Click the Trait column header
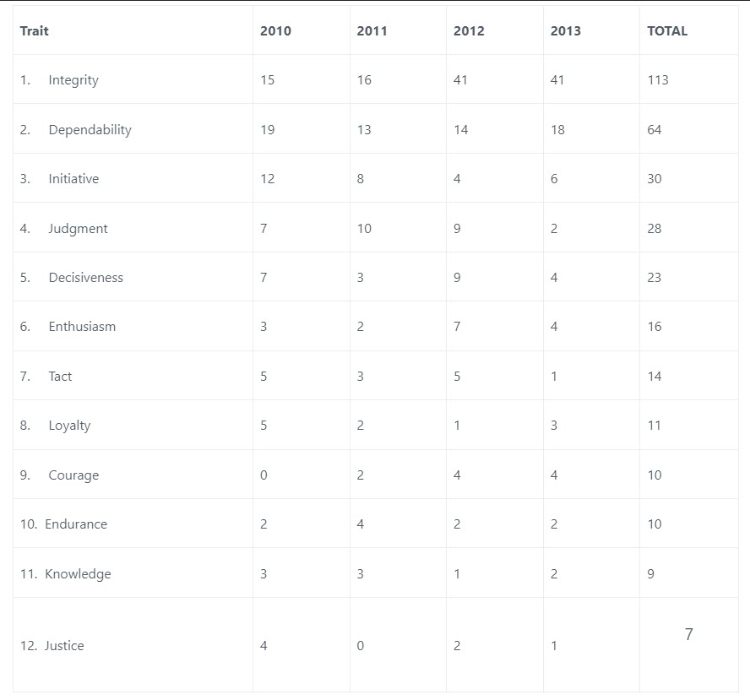The image size is (750, 700). click(35, 31)
